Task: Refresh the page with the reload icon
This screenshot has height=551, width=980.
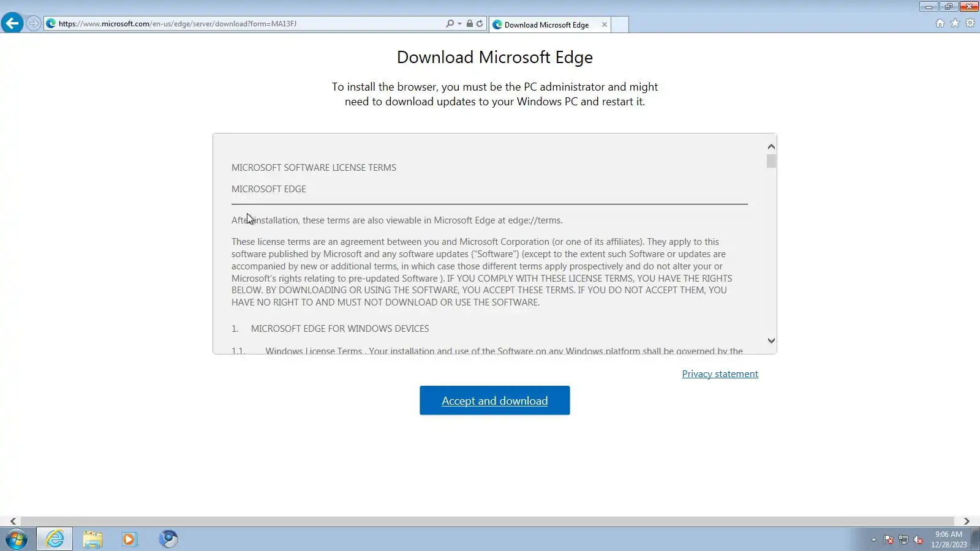Action: click(x=480, y=24)
